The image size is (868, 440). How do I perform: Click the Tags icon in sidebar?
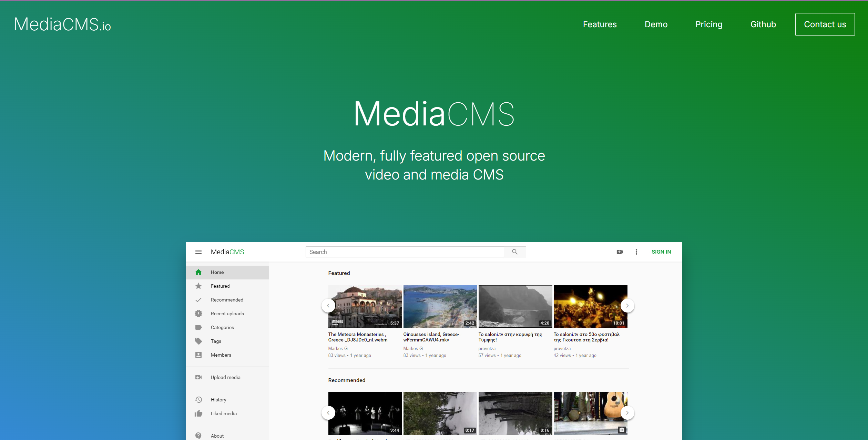click(198, 341)
